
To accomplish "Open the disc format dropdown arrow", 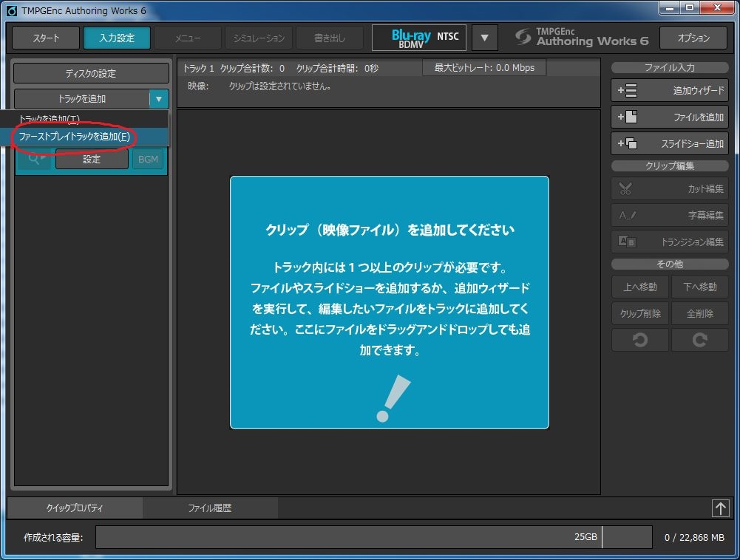I will point(484,38).
